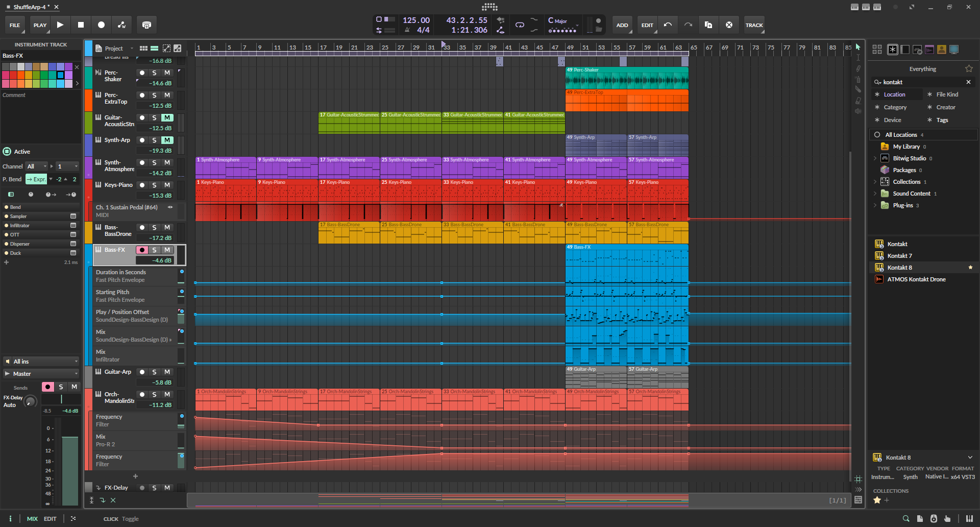Image resolution: width=980 pixels, height=527 pixels.
Task: Switch to the MIX view tab
Action: pos(32,518)
